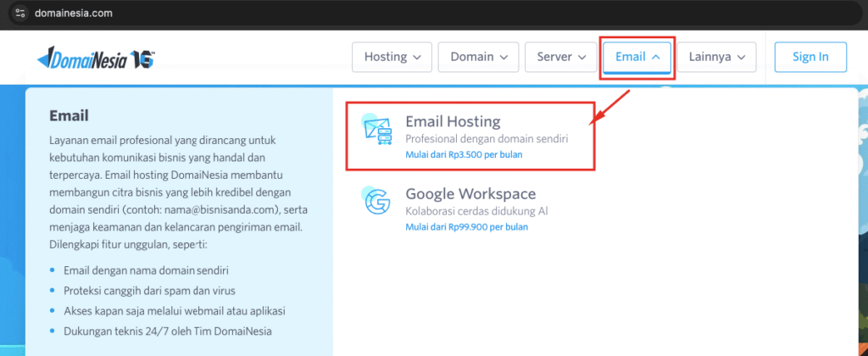
Task: Click the site settings icon in address bar
Action: tap(20, 13)
